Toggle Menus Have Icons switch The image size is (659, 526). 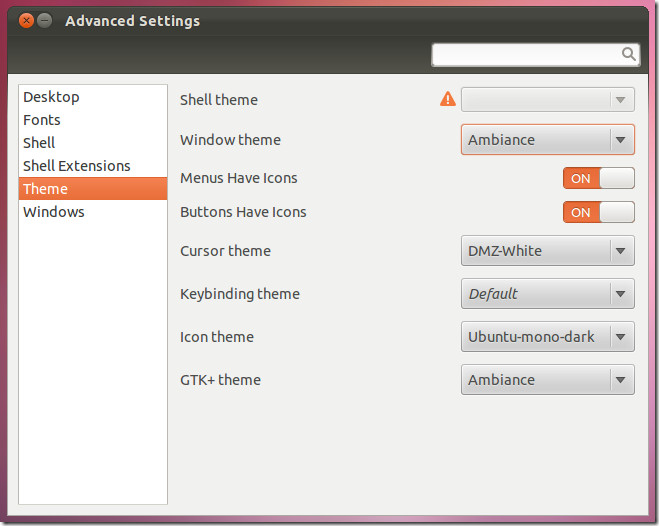pos(598,178)
